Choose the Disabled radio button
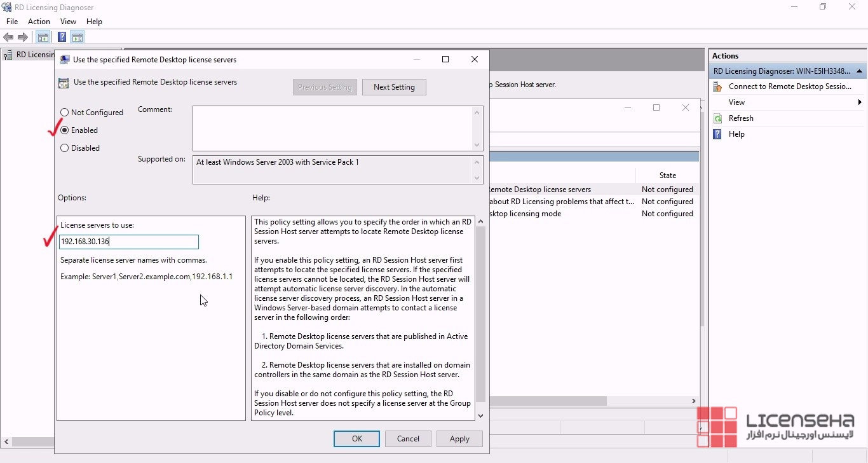This screenshot has width=868, height=463. pos(65,148)
